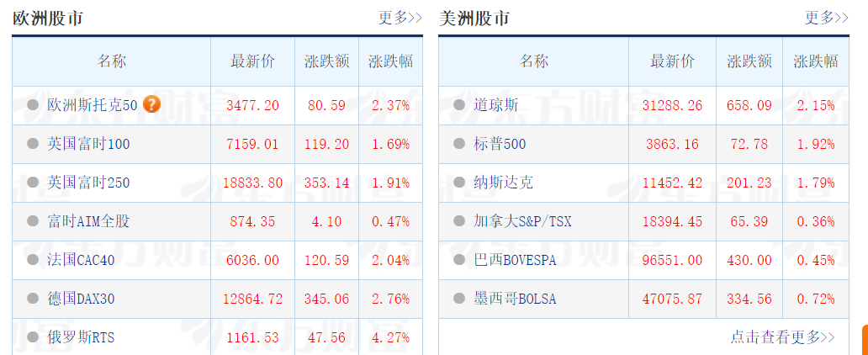Viewport: 868px width, 355px height.
Task: Click the gray dot beside 纳斯达克
Action: [x=458, y=182]
